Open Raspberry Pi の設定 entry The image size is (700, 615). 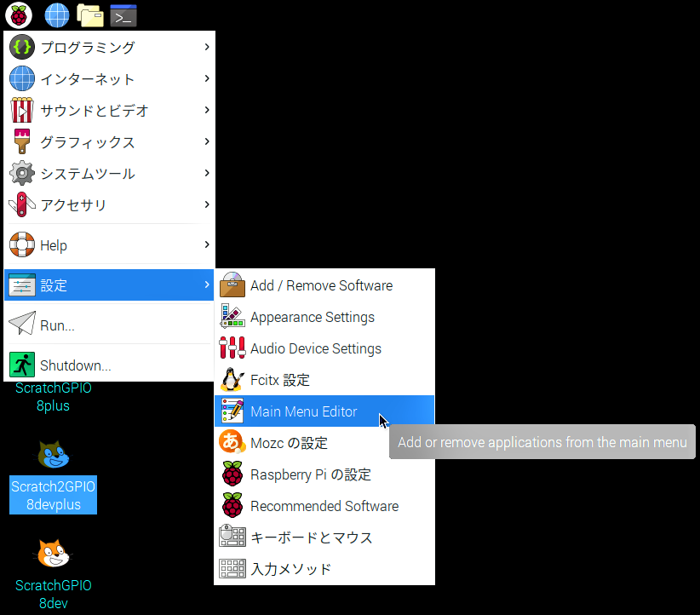[324, 474]
